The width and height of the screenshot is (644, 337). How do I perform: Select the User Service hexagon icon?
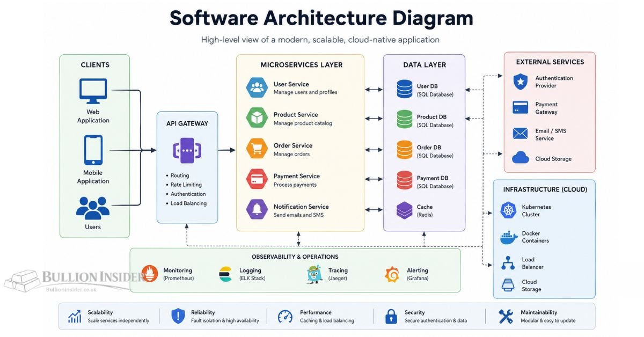[257, 87]
